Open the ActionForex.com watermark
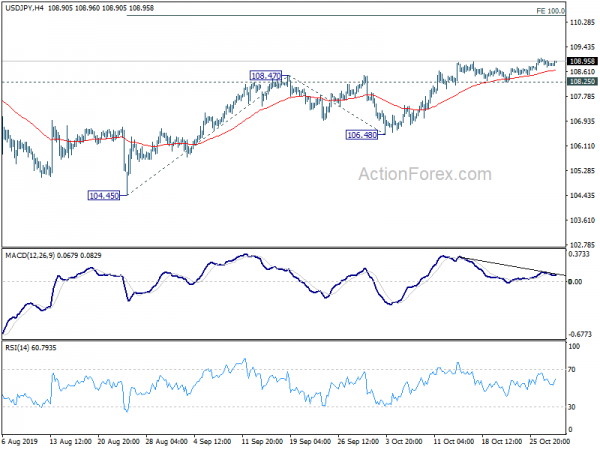The height and width of the screenshot is (450, 600). click(425, 175)
